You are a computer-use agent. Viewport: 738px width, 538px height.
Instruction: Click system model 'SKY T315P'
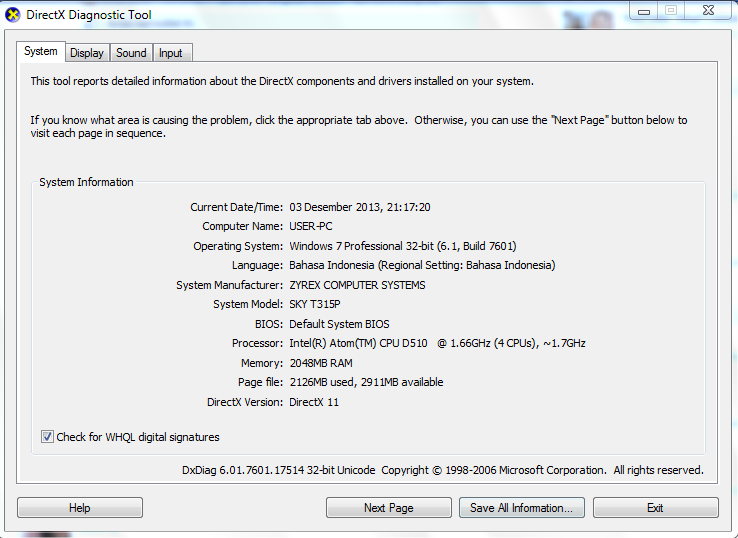click(315, 305)
